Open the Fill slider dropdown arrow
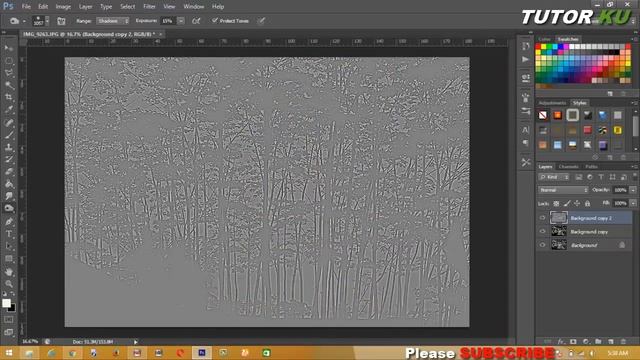This screenshot has width=640, height=360. click(633, 203)
